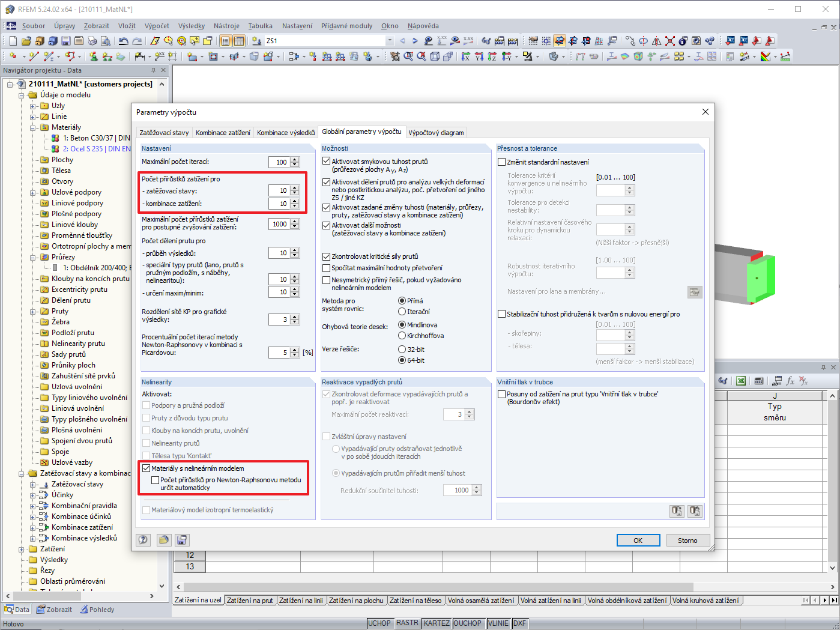The height and width of the screenshot is (630, 840).
Task: Click the Print icon in main toolbar
Action: 92,41
